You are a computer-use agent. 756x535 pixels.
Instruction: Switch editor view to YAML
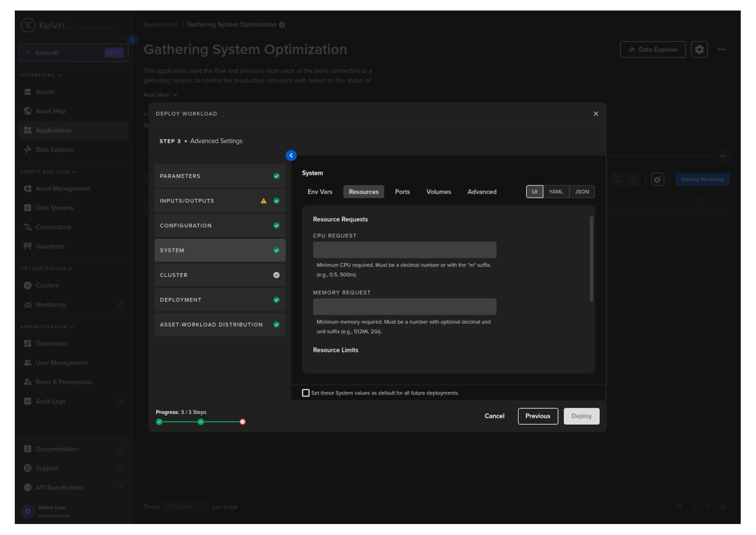coord(556,192)
